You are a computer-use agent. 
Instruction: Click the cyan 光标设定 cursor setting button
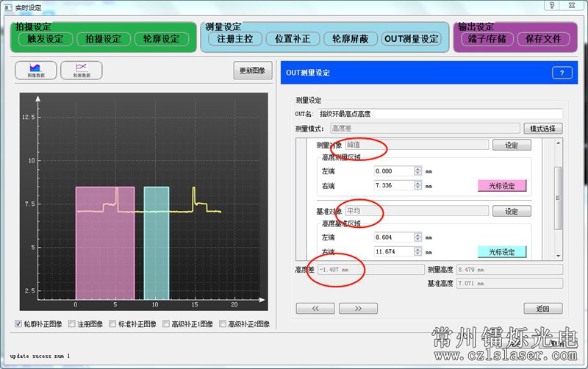pyautogui.click(x=502, y=251)
